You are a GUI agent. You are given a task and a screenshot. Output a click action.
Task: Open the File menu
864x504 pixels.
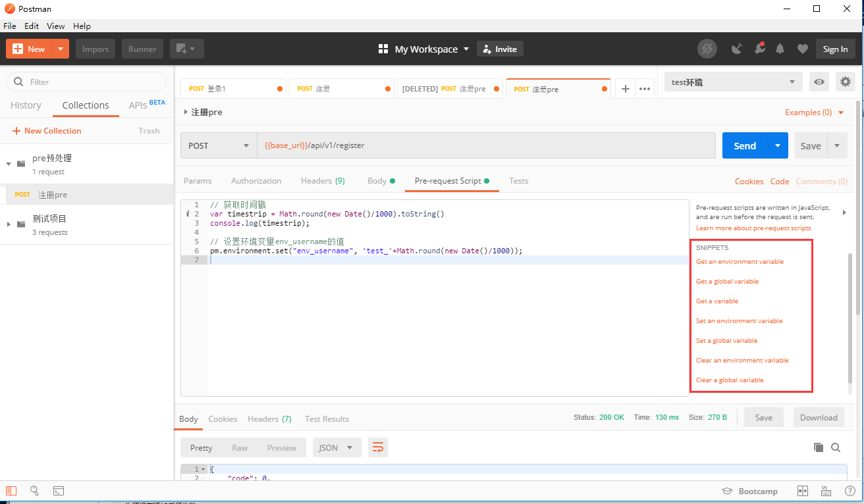click(x=10, y=26)
